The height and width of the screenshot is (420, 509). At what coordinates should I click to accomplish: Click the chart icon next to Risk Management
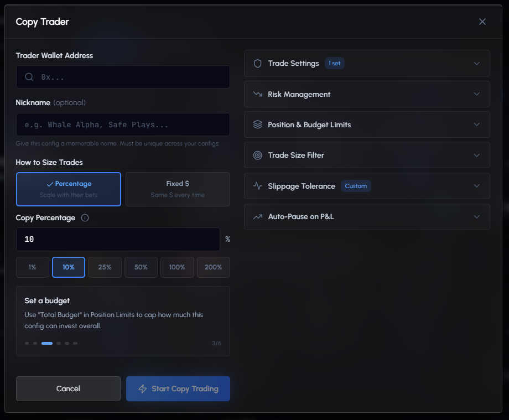[x=257, y=94]
